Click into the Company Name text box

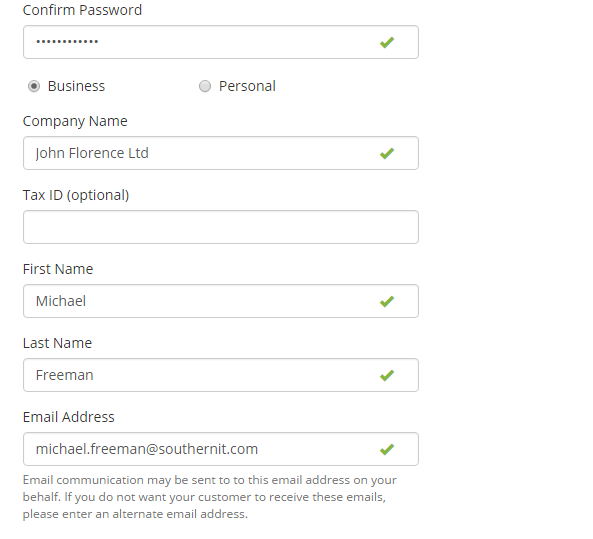click(x=221, y=153)
